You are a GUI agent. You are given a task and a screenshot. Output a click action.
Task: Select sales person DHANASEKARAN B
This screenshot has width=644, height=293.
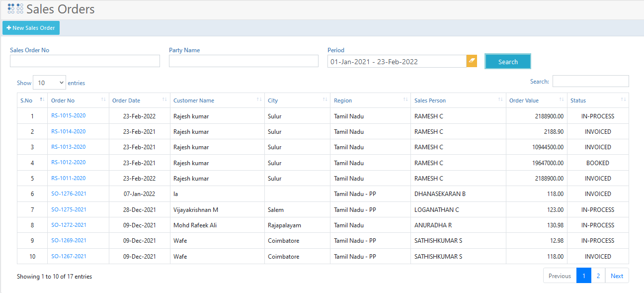[x=440, y=194]
